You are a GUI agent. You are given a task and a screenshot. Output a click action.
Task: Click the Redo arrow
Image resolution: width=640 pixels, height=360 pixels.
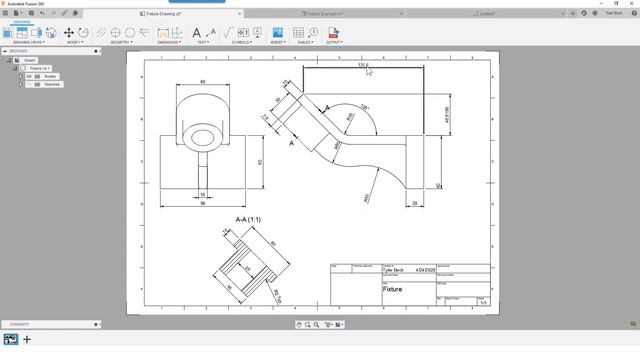point(53,13)
